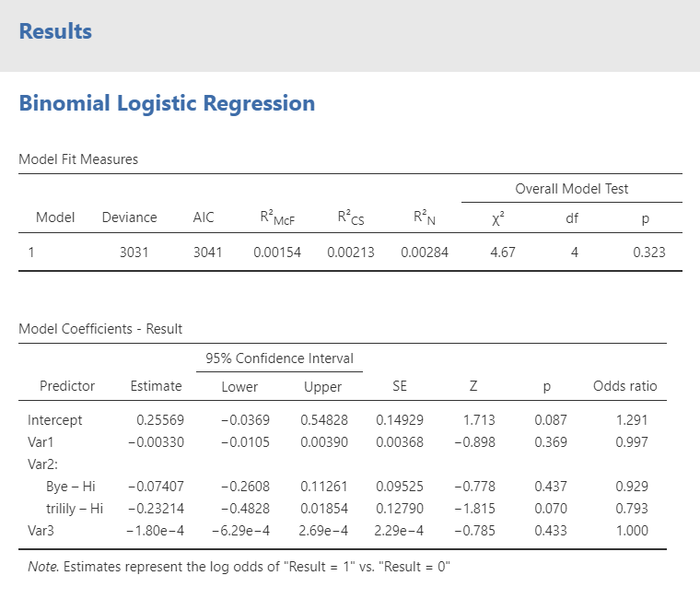The image size is (700, 599).
Task: Click the deviance value 3031
Action: click(134, 252)
